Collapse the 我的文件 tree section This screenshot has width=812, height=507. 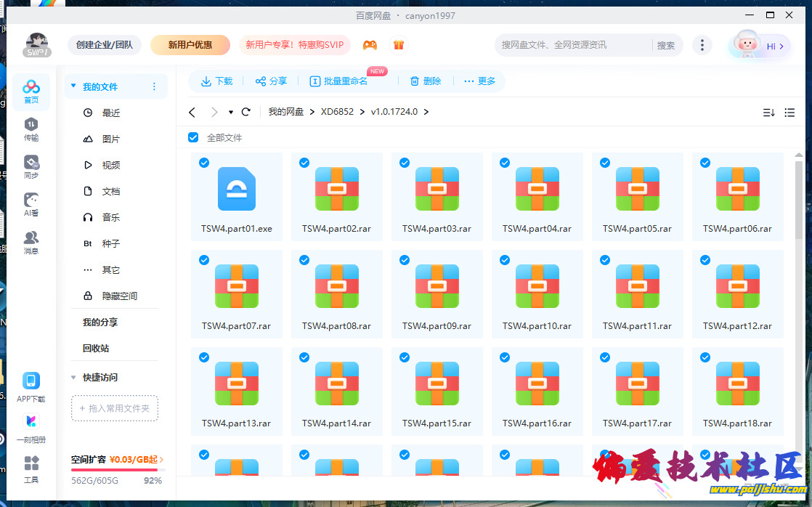(x=73, y=86)
